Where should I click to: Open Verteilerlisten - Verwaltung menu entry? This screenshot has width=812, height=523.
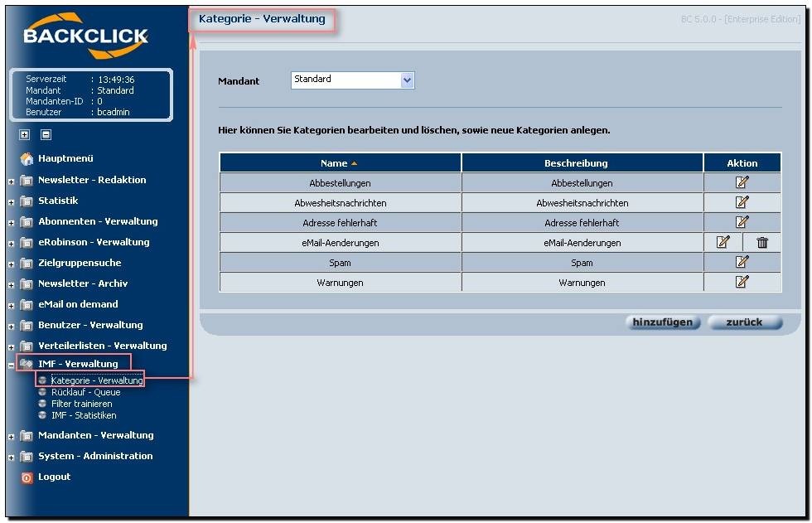(x=103, y=346)
